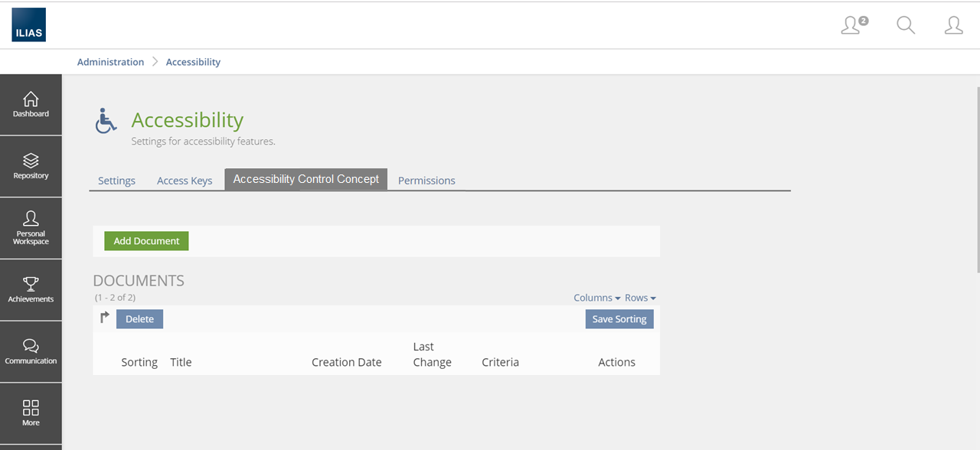Click the Save Sorting button
This screenshot has width=980, height=450.
point(619,319)
